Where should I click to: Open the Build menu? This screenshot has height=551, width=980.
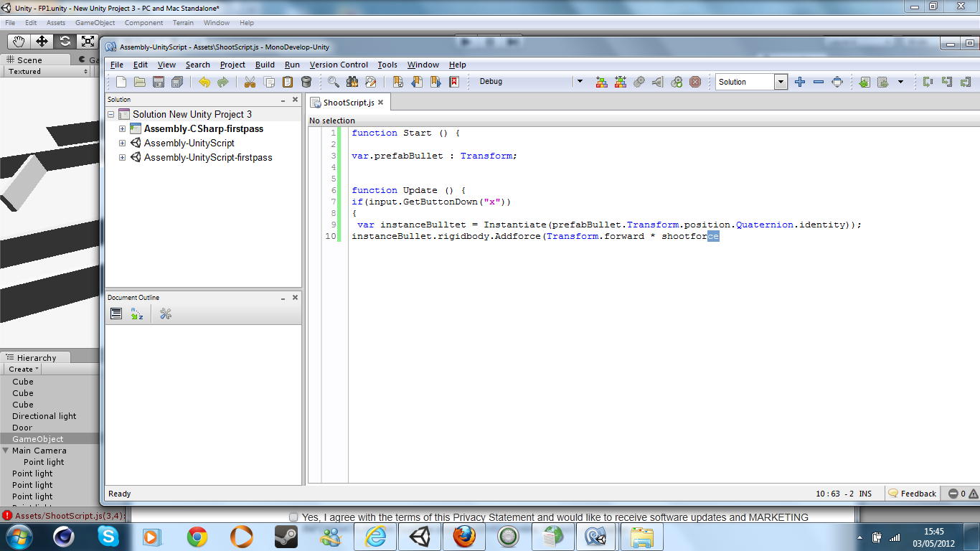tap(265, 65)
